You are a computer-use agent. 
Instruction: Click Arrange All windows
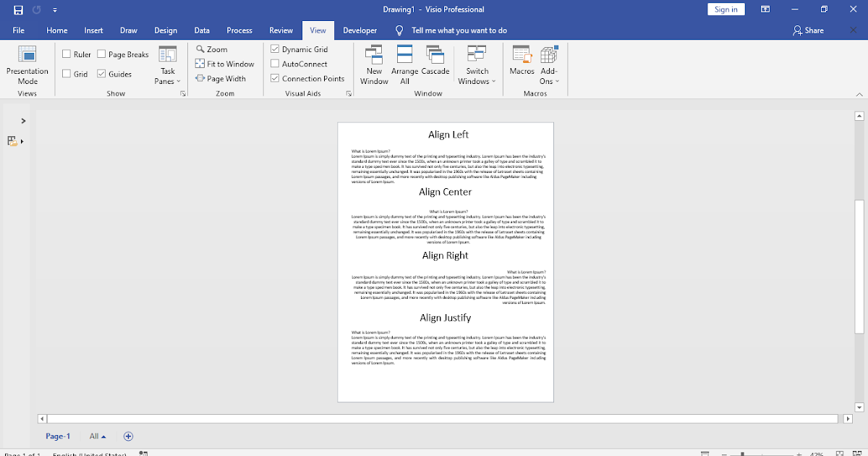click(404, 64)
